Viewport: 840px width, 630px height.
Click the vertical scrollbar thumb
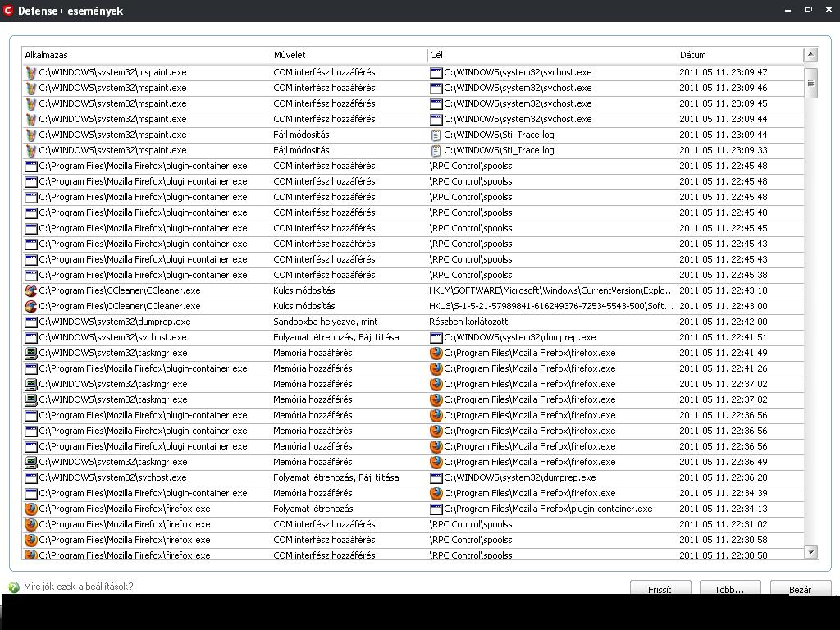click(x=810, y=83)
